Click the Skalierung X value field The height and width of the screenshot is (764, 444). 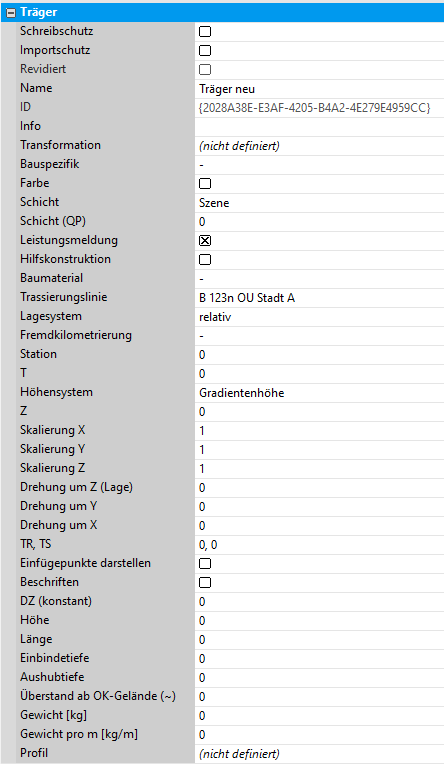319,431
